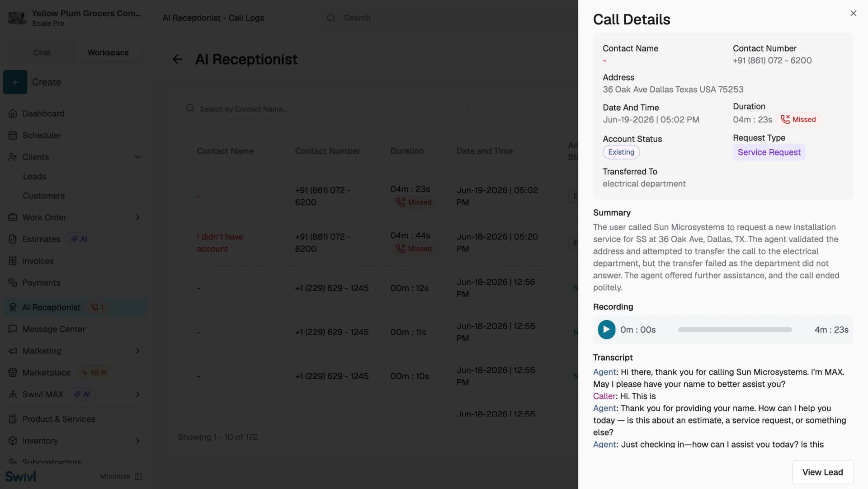Click the Message Center chat bubble icon

(13, 329)
